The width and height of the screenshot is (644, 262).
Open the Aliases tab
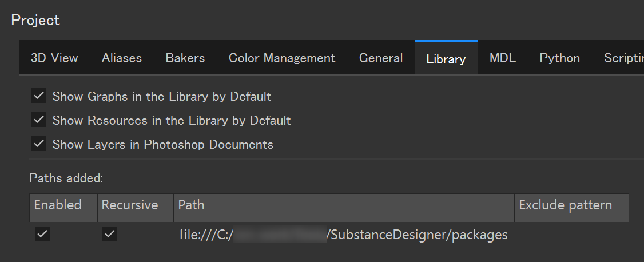(122, 58)
